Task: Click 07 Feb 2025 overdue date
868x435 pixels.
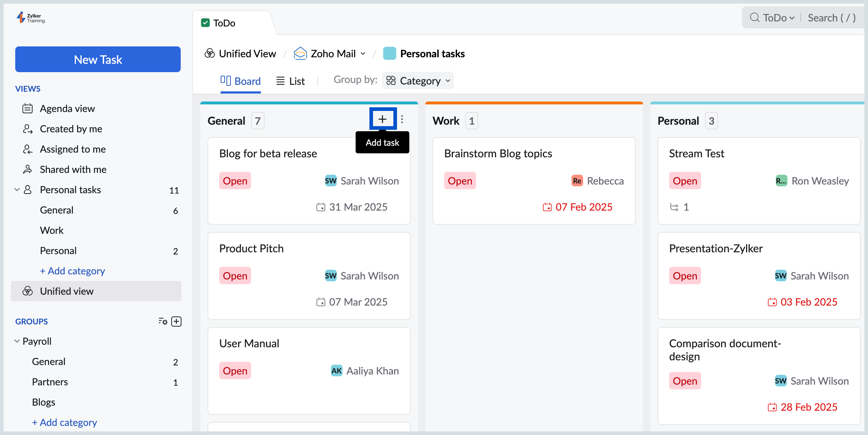Action: [x=578, y=207]
